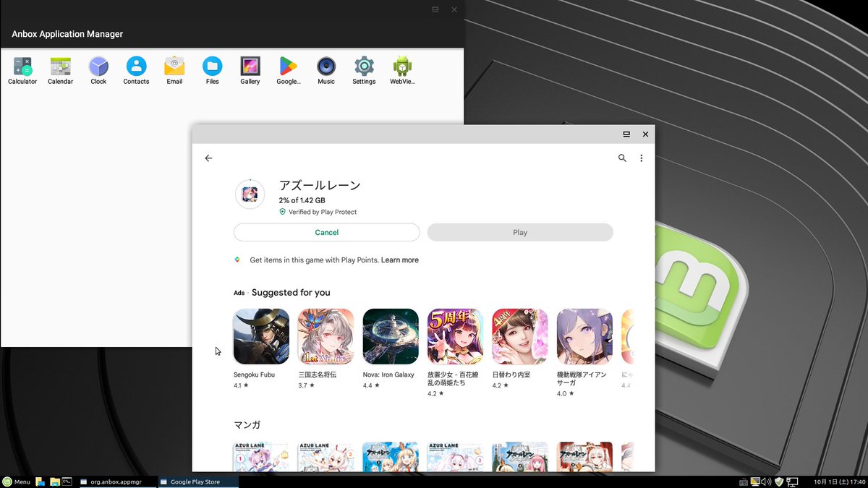868x488 pixels.
Task: Click the Suggested for you heading
Action: click(291, 293)
